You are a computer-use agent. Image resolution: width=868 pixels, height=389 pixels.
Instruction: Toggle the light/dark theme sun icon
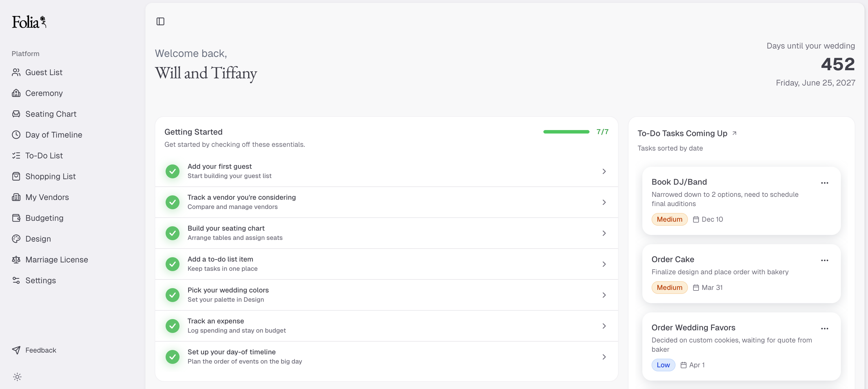[17, 377]
